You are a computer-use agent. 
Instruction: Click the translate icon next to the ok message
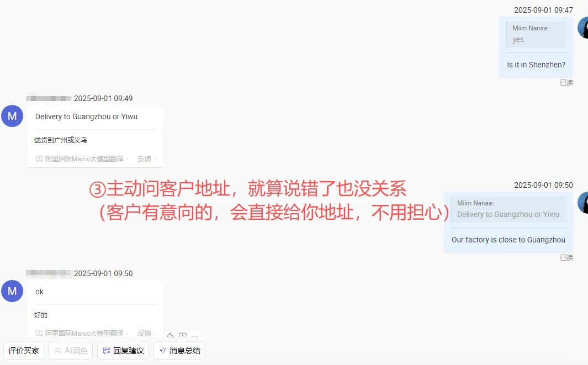tap(183, 335)
